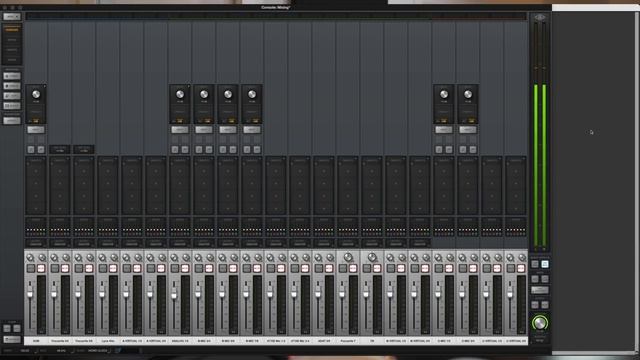Viewport: 640px width, 360px height.
Task: Click the preamp gain knob on the ANALOG 7/8 strip
Action: click(180, 94)
